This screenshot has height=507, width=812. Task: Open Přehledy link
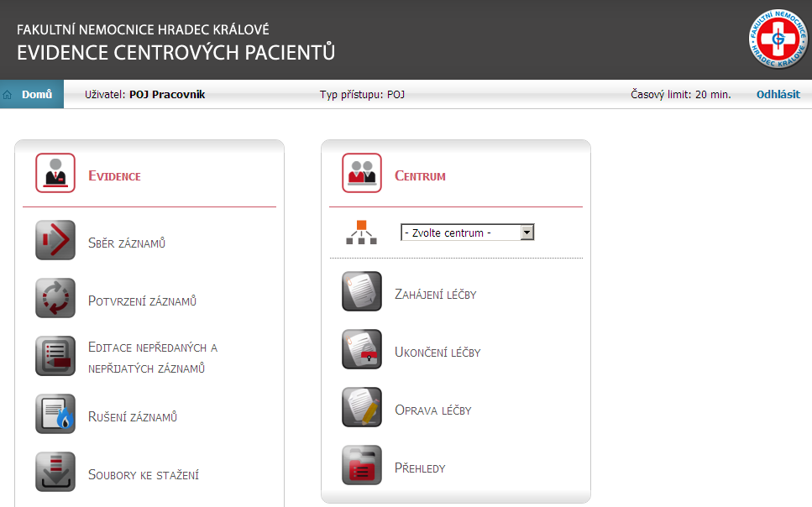point(420,468)
